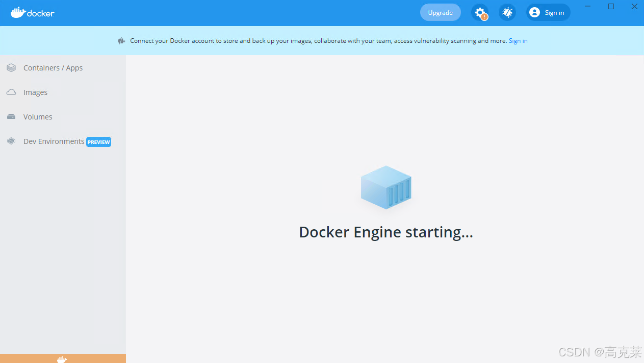
Task: Click the Sign in link in the banner
Action: point(518,40)
